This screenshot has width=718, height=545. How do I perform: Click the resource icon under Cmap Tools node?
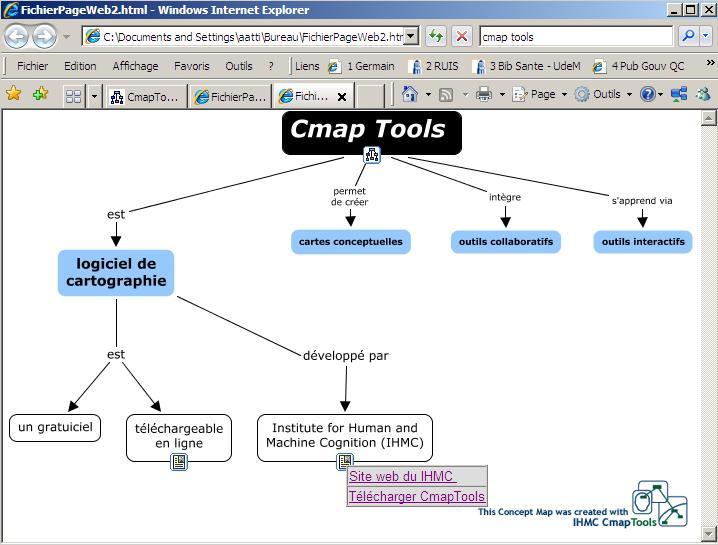372,154
